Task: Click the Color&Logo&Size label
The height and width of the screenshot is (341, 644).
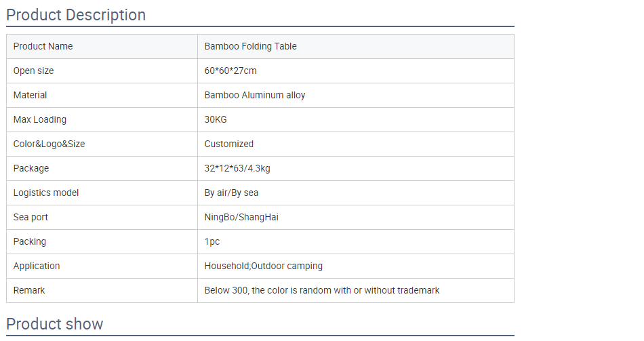Action: tap(49, 144)
